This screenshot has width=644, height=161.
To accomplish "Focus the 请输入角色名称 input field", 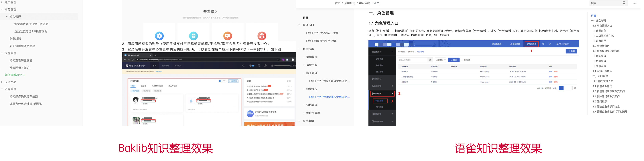I will coord(413,60).
